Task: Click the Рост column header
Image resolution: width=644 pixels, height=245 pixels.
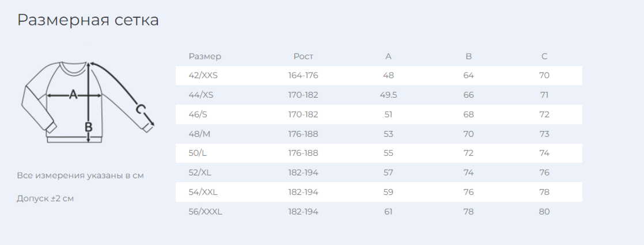Action: (x=303, y=56)
